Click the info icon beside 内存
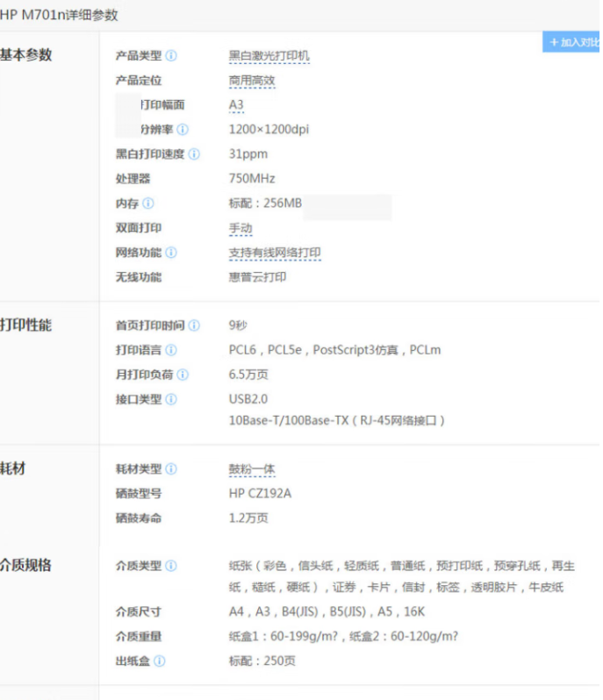This screenshot has width=603, height=700. 148,204
